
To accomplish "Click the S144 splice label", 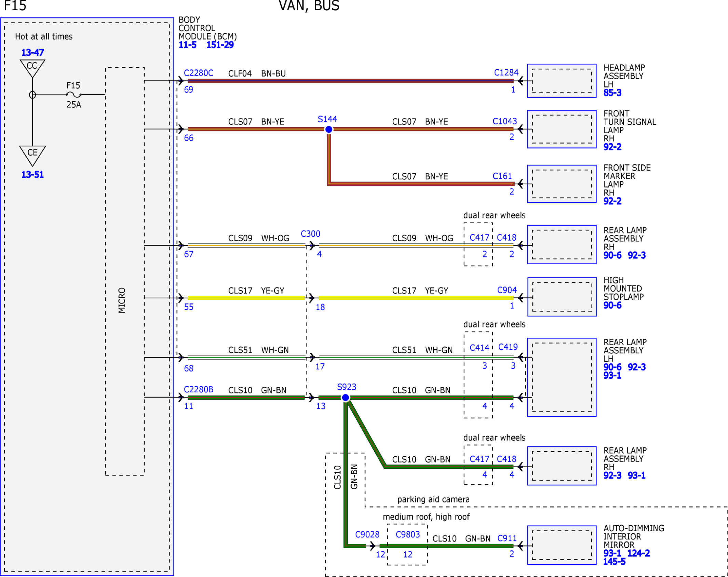I will click(x=327, y=119).
